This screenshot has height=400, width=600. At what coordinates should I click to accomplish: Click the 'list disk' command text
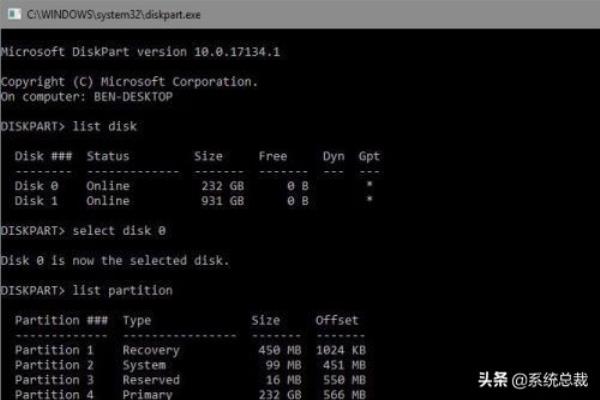(x=104, y=126)
